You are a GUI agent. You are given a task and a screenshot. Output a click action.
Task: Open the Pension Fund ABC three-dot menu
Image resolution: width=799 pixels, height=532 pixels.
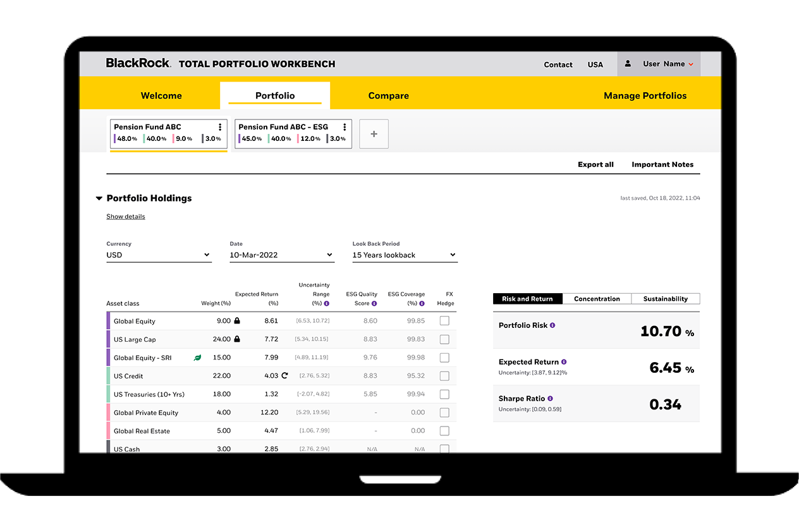pyautogui.click(x=220, y=127)
